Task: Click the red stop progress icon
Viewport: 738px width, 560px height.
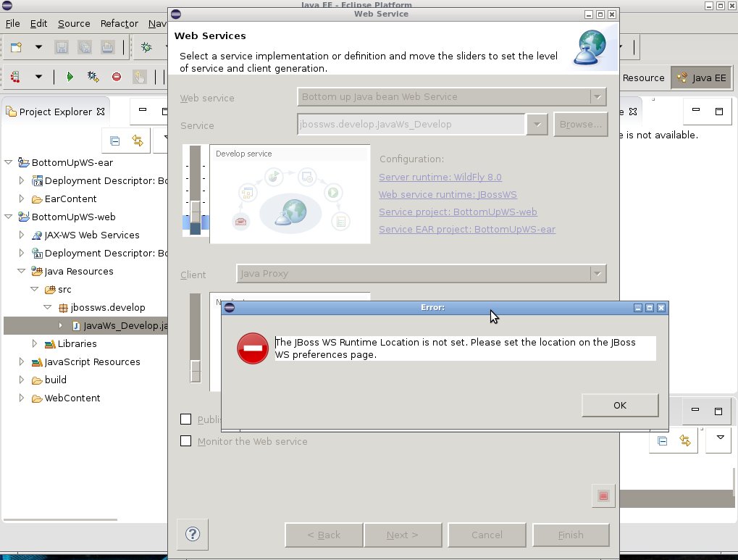Action: point(603,496)
